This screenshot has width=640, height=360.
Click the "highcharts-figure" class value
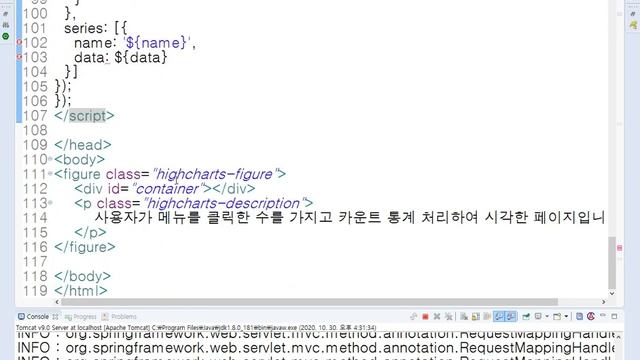coord(216,174)
